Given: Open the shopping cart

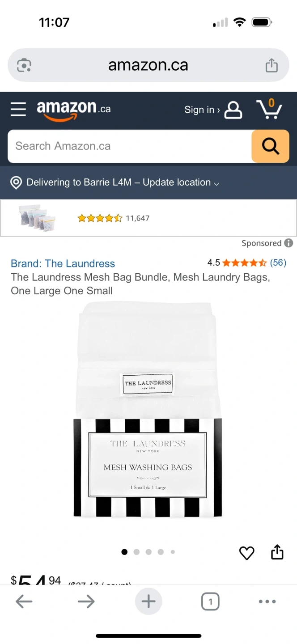Looking at the screenshot, I should click(269, 109).
